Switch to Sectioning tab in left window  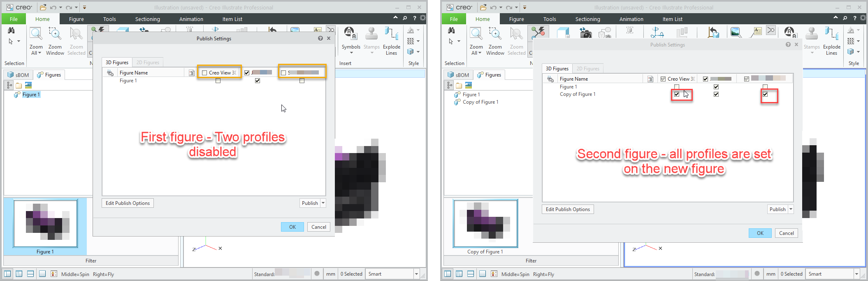[x=147, y=19]
